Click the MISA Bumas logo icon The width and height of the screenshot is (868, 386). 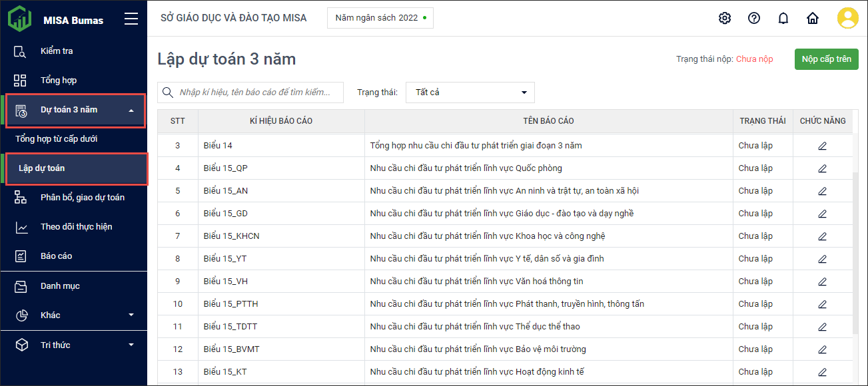[20, 19]
